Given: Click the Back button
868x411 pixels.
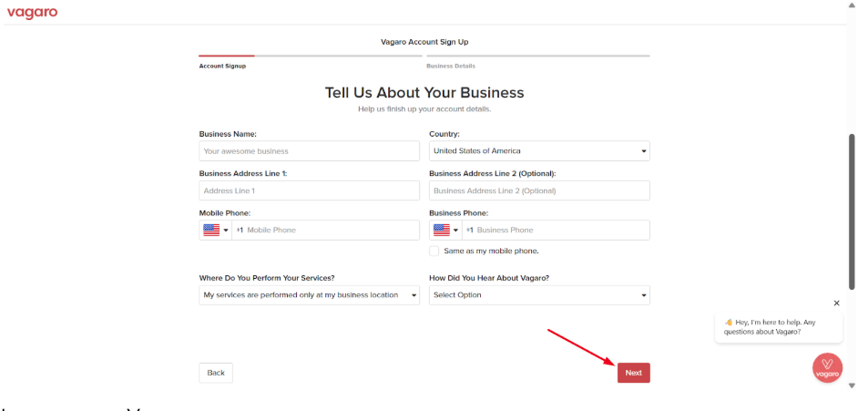Looking at the screenshot, I should 216,373.
